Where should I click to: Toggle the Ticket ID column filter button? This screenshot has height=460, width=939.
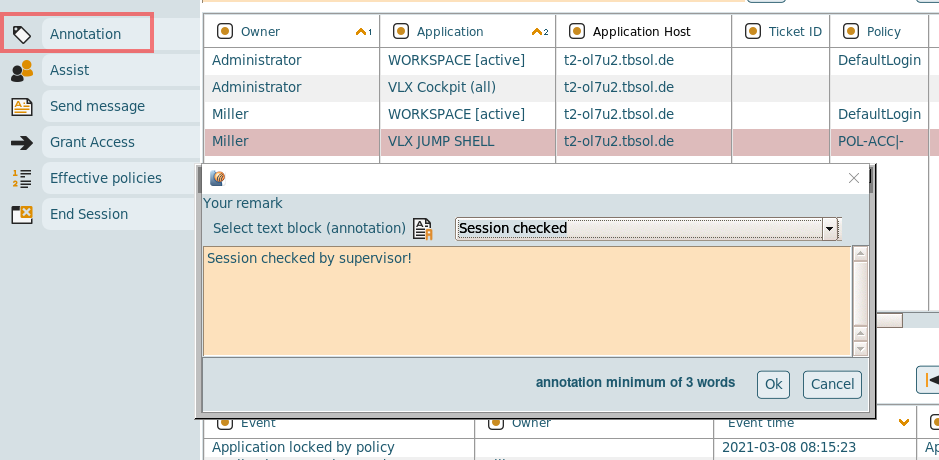click(753, 32)
